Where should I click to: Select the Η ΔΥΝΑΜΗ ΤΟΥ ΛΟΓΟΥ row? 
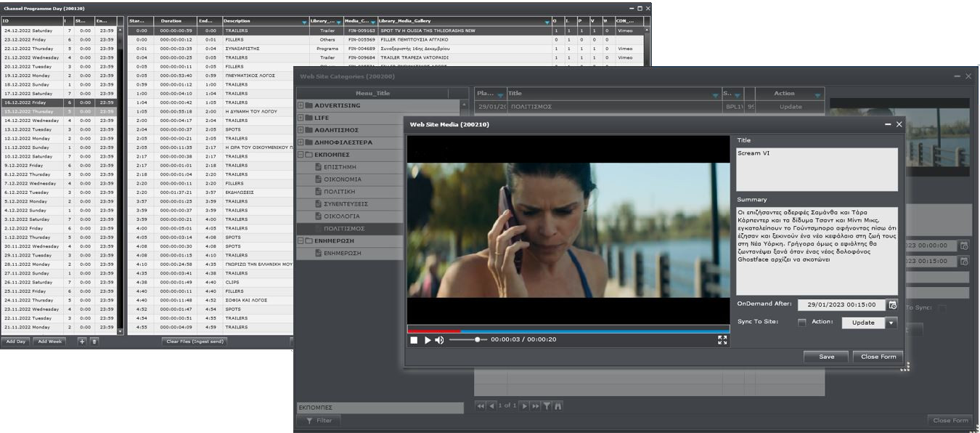(x=211, y=111)
